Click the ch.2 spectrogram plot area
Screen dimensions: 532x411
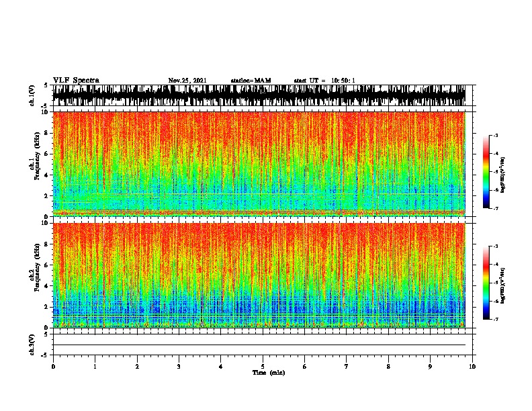tap(259, 275)
